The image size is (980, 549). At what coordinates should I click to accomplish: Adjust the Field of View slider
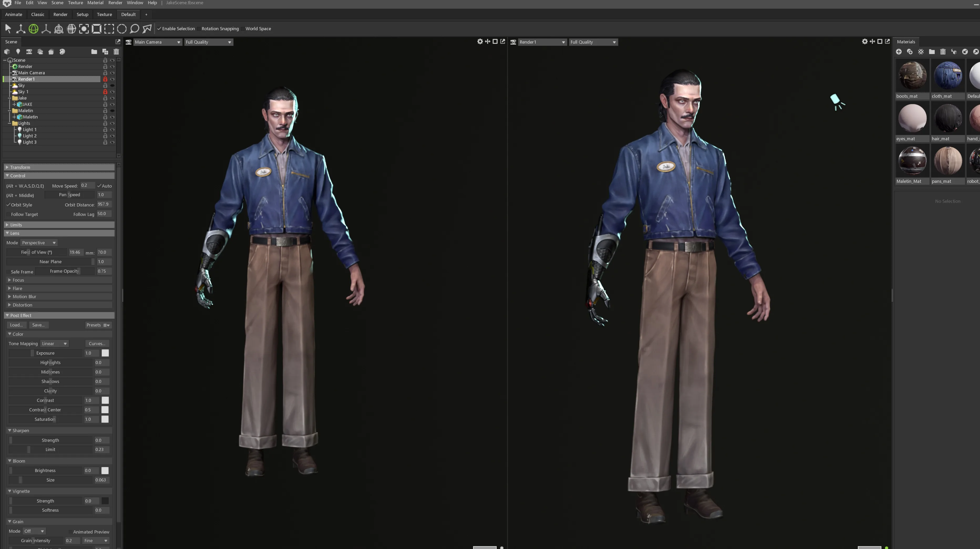pyautogui.click(x=37, y=252)
